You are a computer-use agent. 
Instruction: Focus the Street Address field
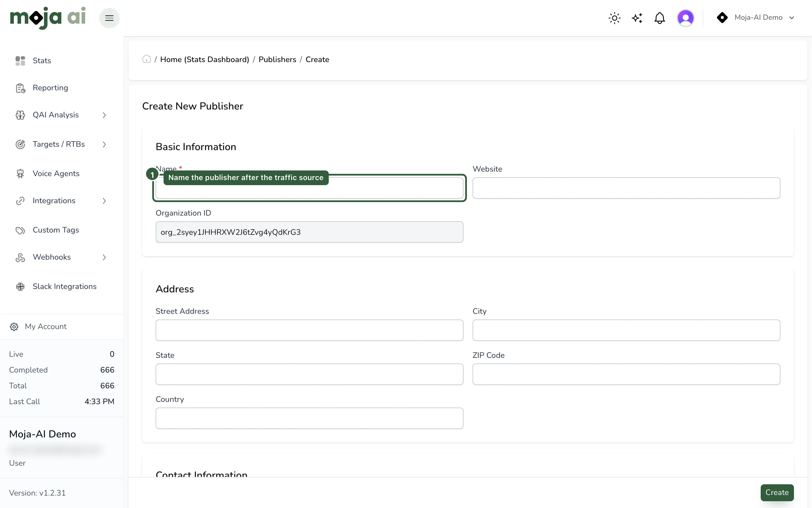coord(309,330)
